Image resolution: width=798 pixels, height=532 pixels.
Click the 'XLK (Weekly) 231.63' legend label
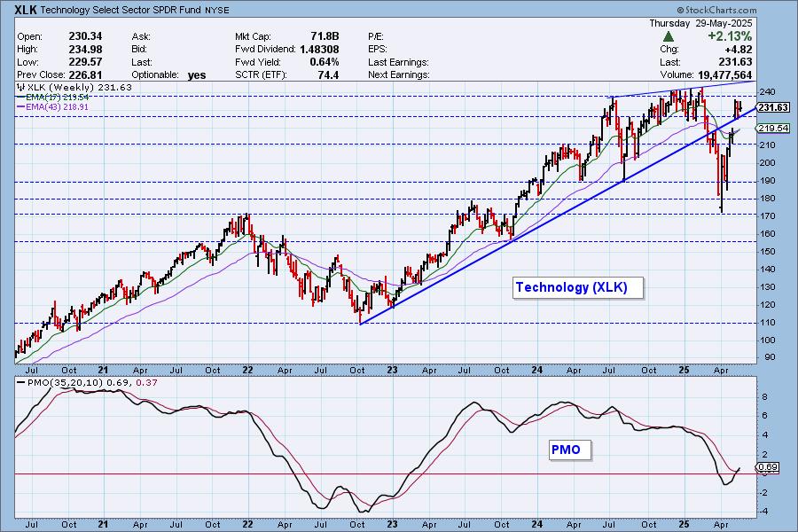pos(80,87)
